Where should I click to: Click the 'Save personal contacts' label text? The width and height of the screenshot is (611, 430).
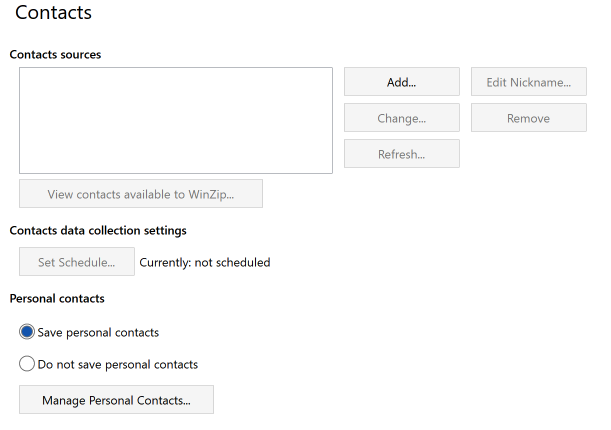tap(98, 333)
